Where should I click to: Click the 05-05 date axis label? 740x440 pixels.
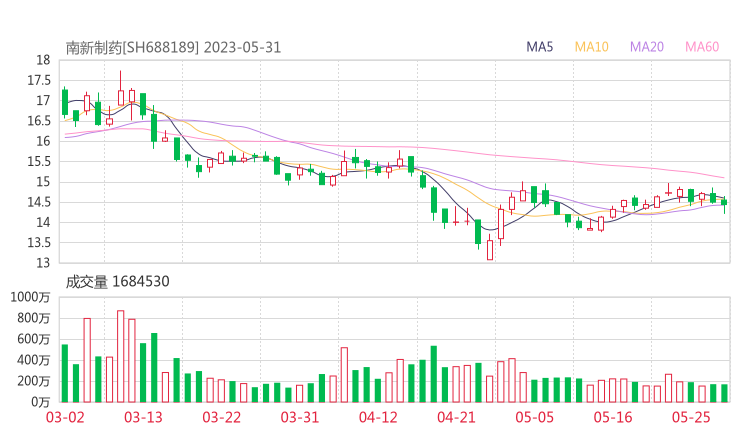point(534,417)
